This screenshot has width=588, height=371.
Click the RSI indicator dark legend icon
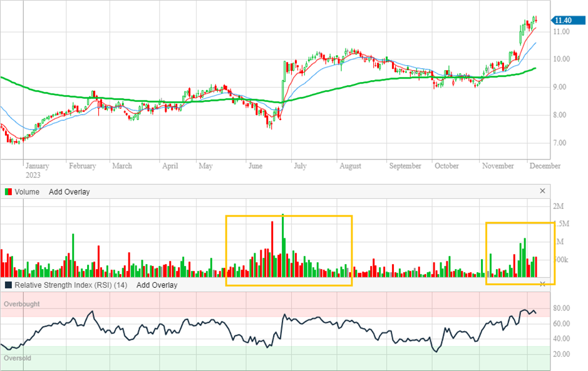(8, 285)
